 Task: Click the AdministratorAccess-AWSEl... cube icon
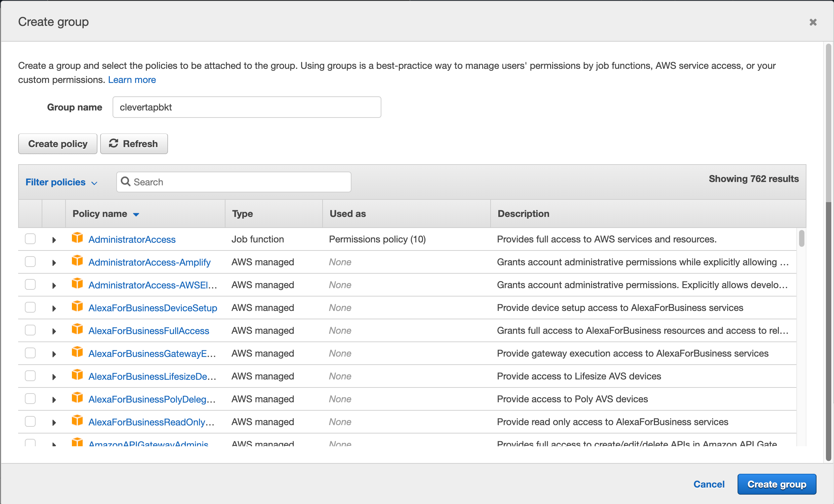click(77, 283)
